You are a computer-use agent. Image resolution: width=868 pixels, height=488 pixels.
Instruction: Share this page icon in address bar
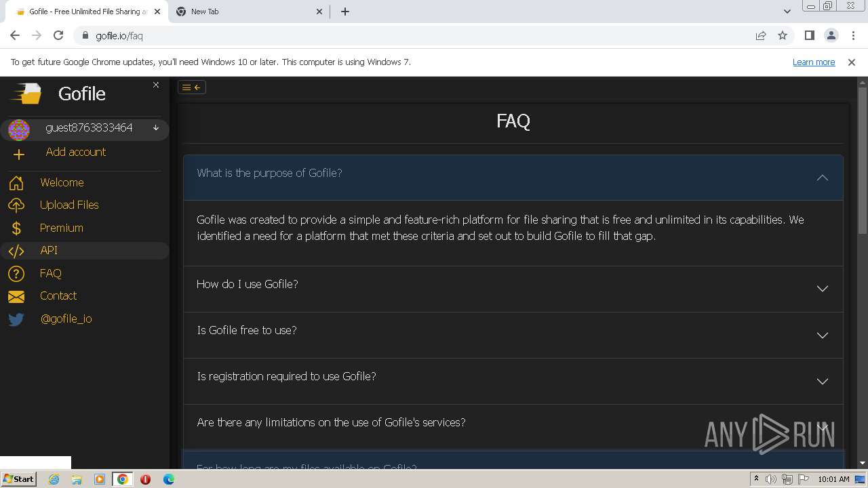761,35
